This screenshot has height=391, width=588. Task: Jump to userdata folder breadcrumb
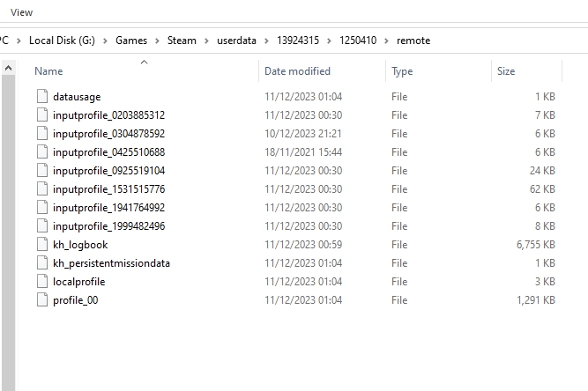(236, 41)
